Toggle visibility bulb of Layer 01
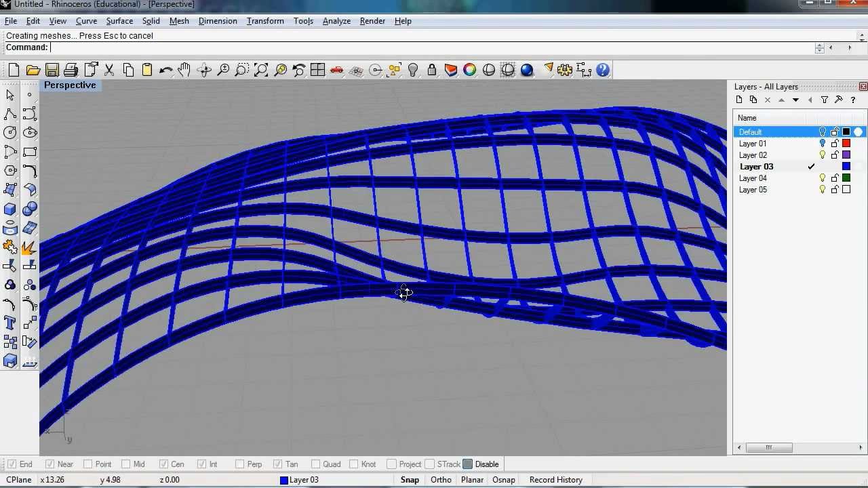868x488 pixels. pos(823,144)
